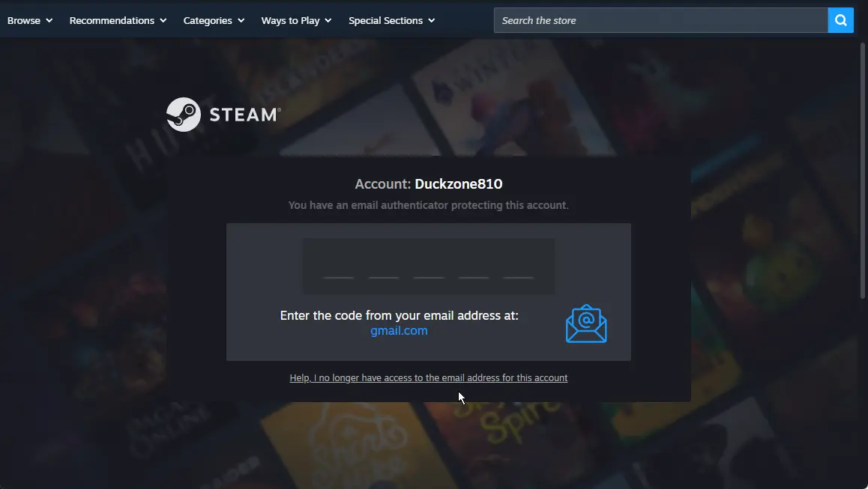The width and height of the screenshot is (868, 489).
Task: Select the account name Duckzone810
Action: tap(458, 184)
